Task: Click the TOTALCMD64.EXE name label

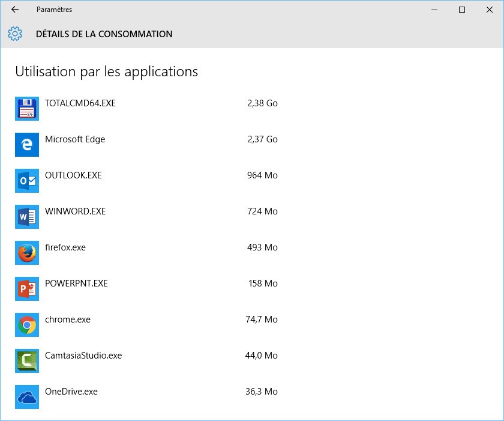Action: 80,103
